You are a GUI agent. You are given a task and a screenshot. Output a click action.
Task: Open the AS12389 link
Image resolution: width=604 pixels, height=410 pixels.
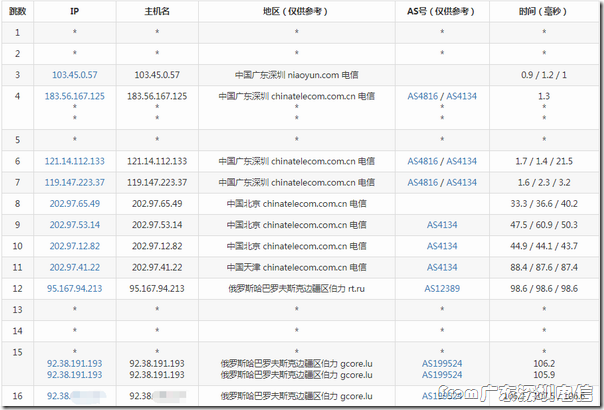442,288
